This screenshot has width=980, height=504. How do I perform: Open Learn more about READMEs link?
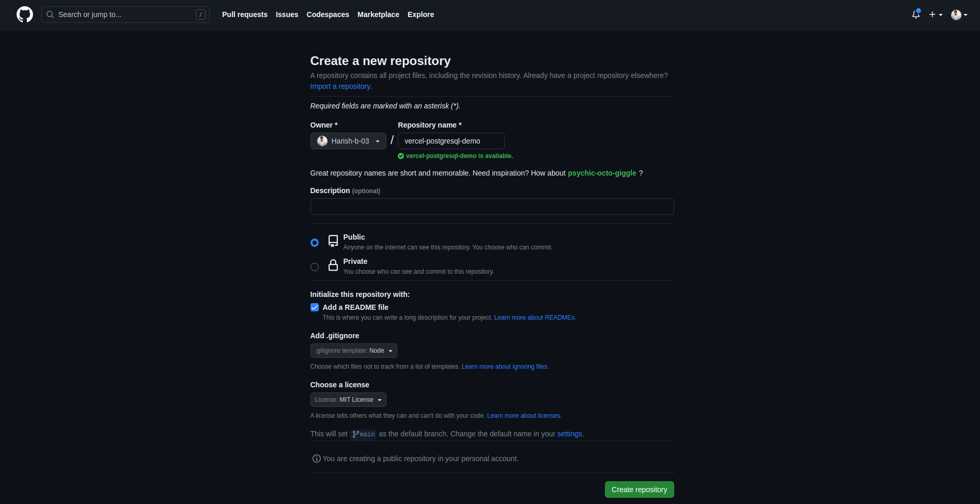(535, 318)
